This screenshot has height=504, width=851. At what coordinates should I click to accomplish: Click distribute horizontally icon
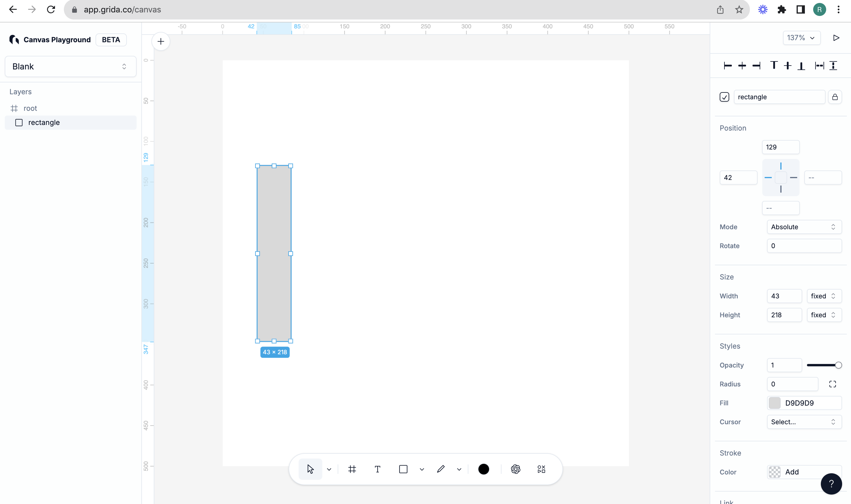tap(819, 66)
